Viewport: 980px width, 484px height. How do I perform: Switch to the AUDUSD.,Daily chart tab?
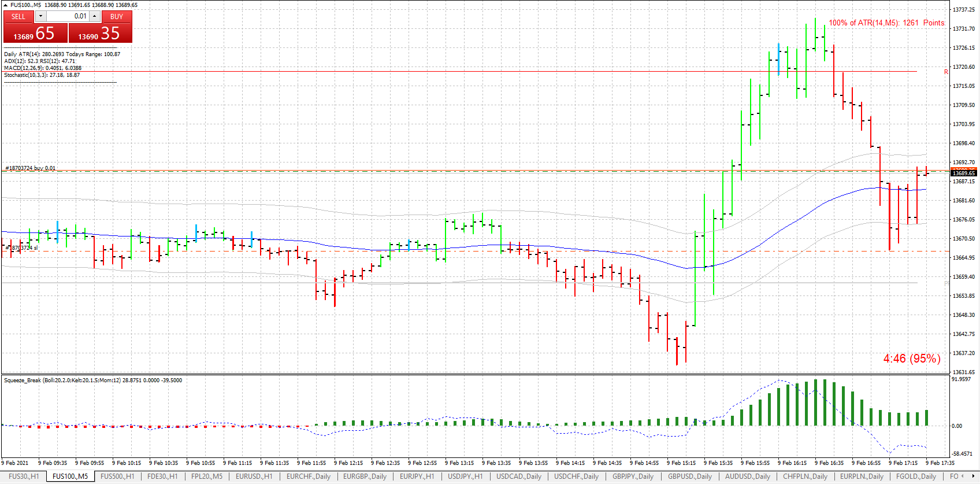point(748,476)
